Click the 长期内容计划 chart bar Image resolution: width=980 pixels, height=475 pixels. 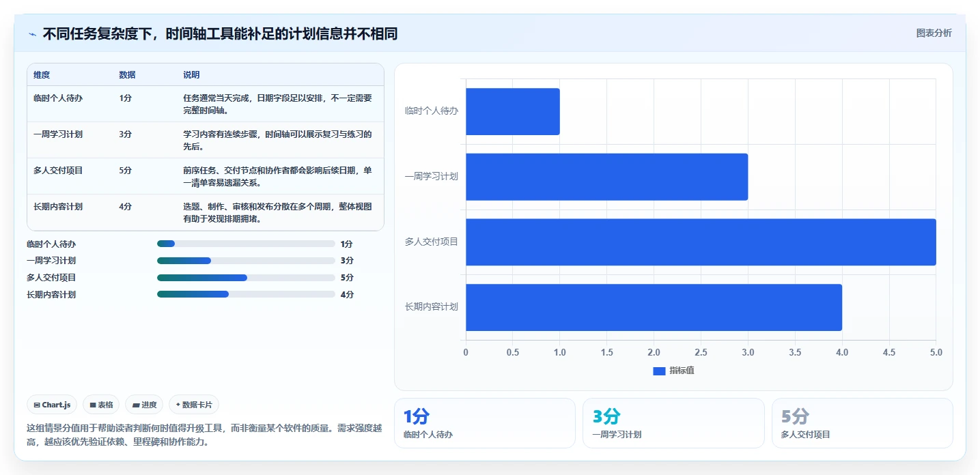coord(654,307)
